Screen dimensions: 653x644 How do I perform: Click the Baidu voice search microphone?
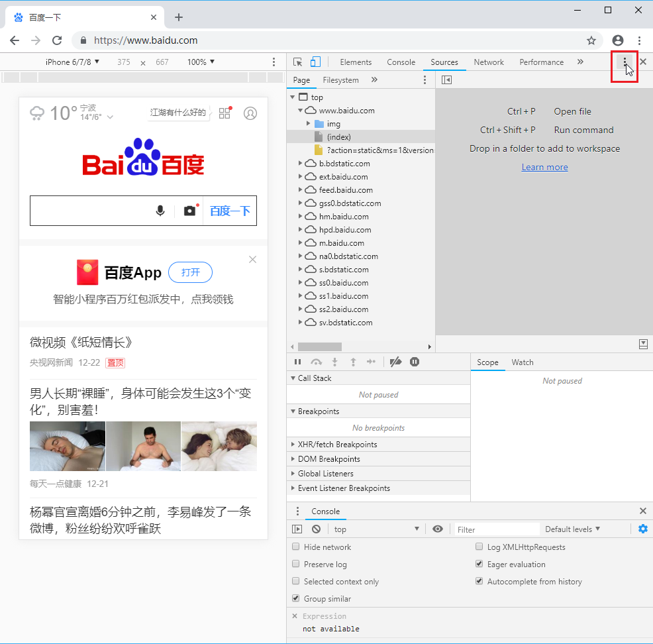[160, 211]
